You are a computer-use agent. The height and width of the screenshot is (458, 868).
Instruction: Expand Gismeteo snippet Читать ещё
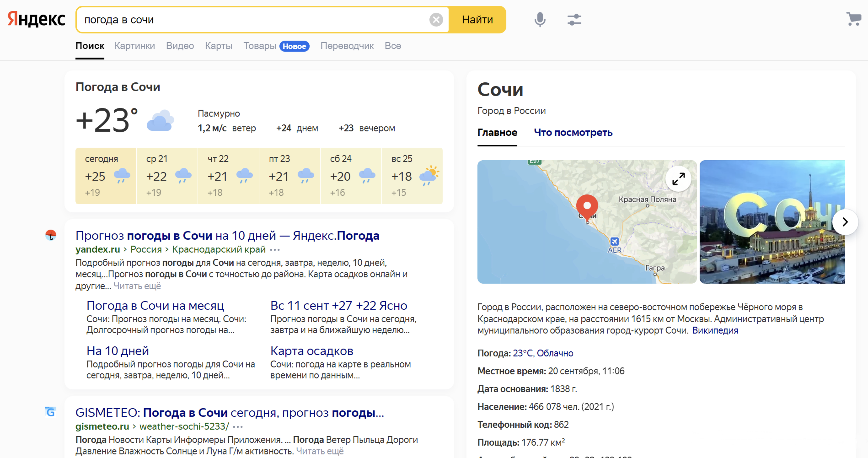point(320,451)
